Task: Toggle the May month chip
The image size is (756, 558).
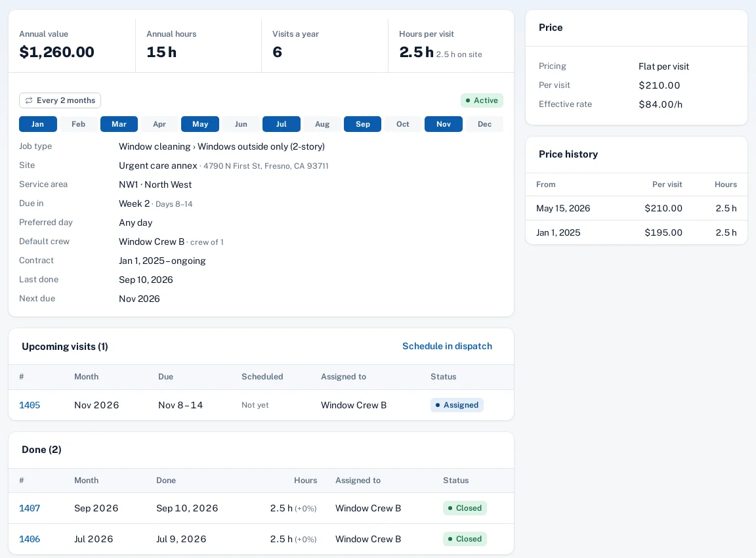Action: tap(200, 124)
